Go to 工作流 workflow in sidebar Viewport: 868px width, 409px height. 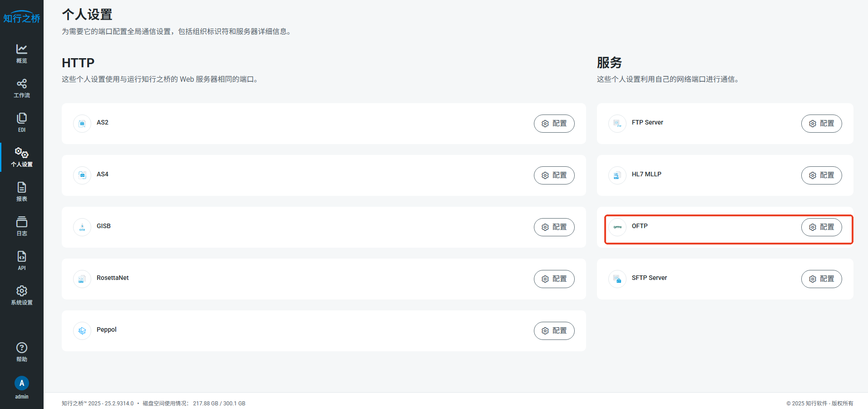[x=21, y=88]
